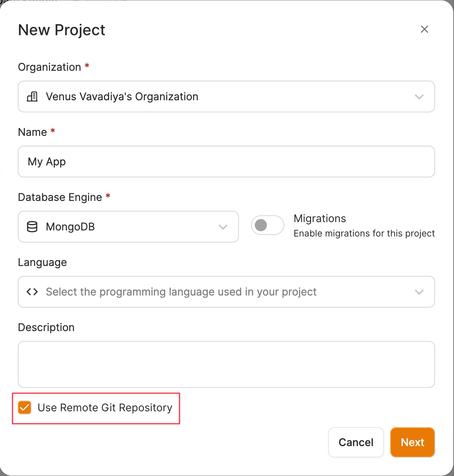Viewport: 454px width, 476px height.
Task: Click the database cylinder icon next to MongoDB
Action: 32,227
